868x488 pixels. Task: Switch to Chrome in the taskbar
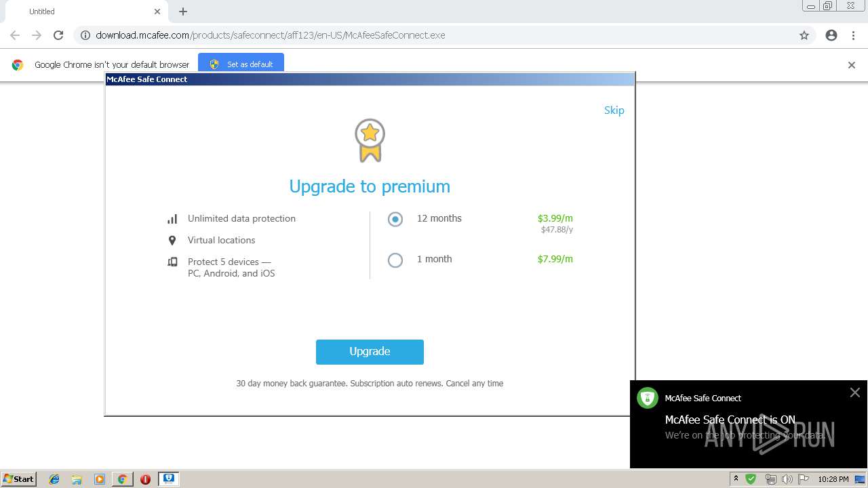click(x=122, y=479)
